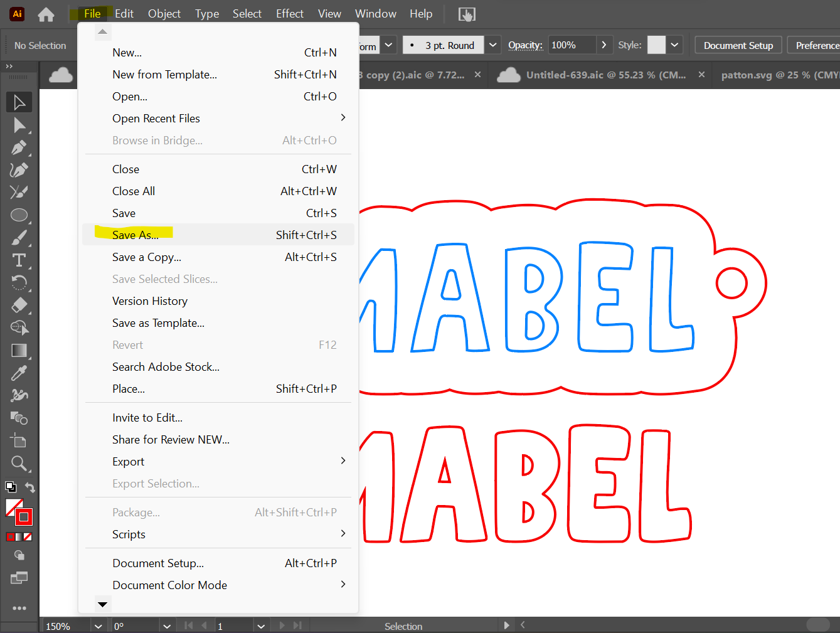Select the Pen tool
This screenshot has height=633, width=840.
(x=19, y=148)
